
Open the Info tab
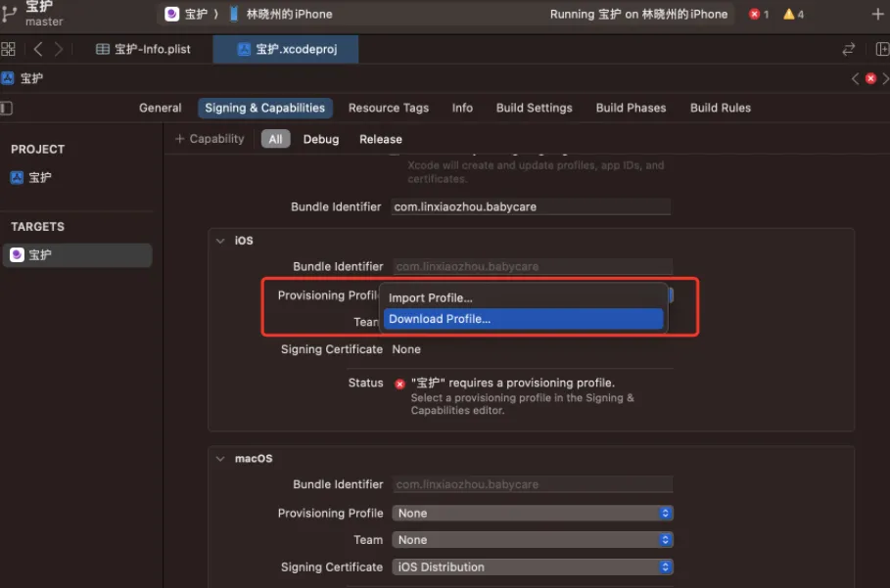tap(462, 108)
